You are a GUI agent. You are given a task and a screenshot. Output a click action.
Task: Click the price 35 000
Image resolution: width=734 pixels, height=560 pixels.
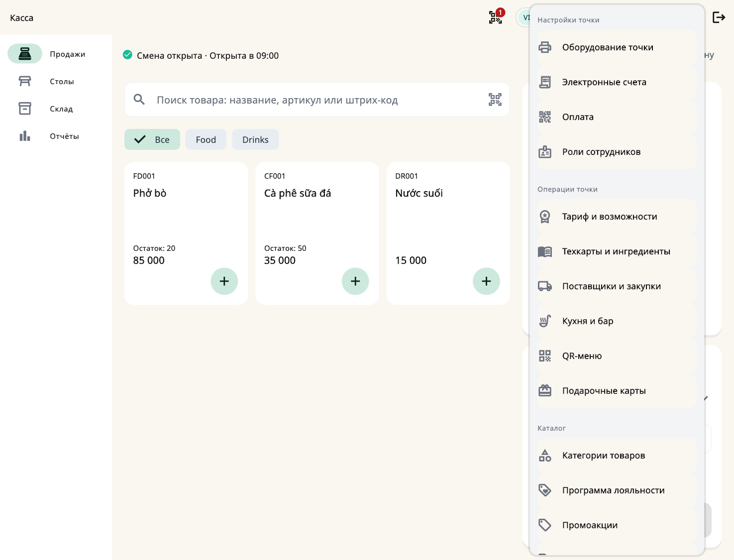click(280, 260)
